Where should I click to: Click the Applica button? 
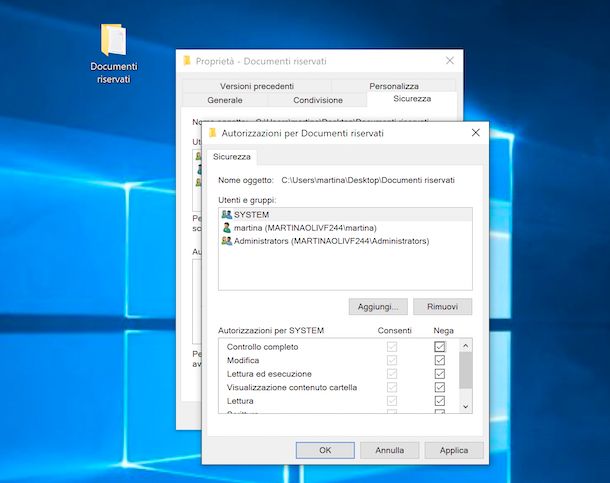click(454, 450)
